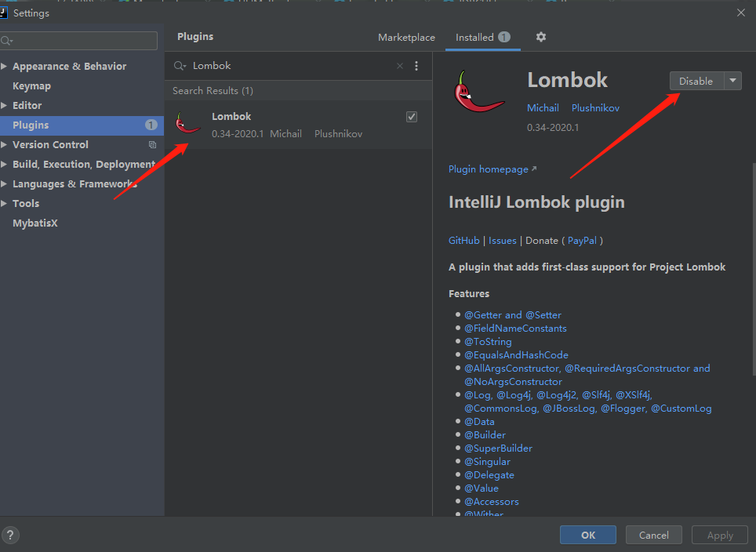The image size is (756, 552).
Task: Open plugin settings gear icon
Action: [541, 37]
